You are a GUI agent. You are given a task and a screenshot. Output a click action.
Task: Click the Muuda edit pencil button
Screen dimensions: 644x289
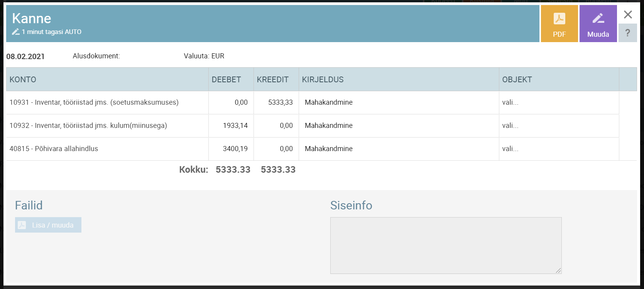[598, 24]
